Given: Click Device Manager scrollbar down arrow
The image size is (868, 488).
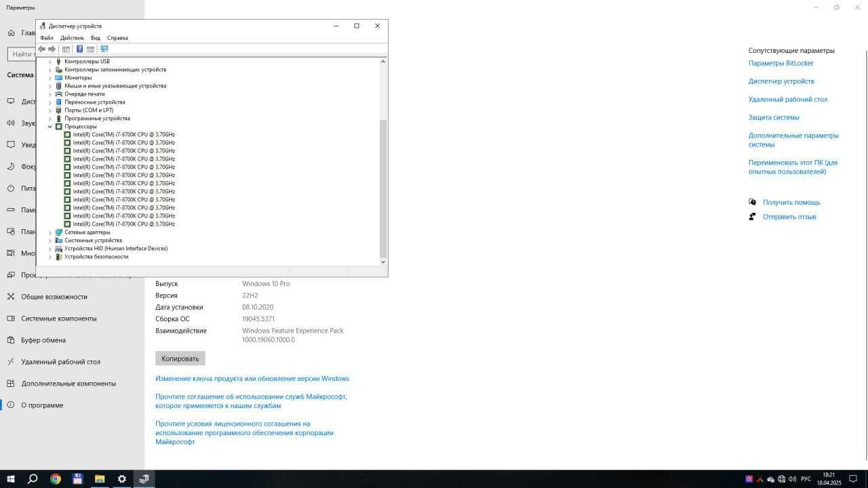Looking at the screenshot, I should (383, 262).
